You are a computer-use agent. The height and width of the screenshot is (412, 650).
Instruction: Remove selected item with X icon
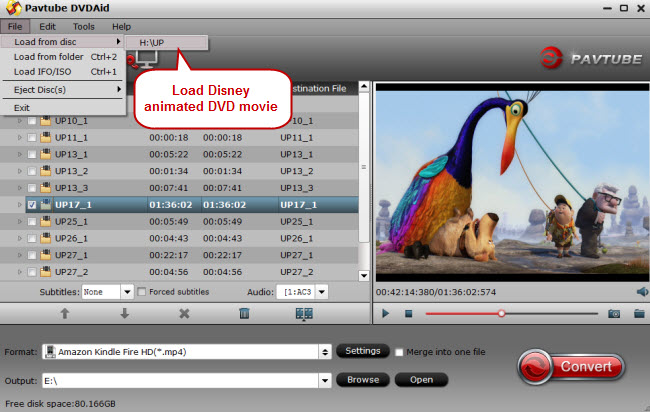184,314
